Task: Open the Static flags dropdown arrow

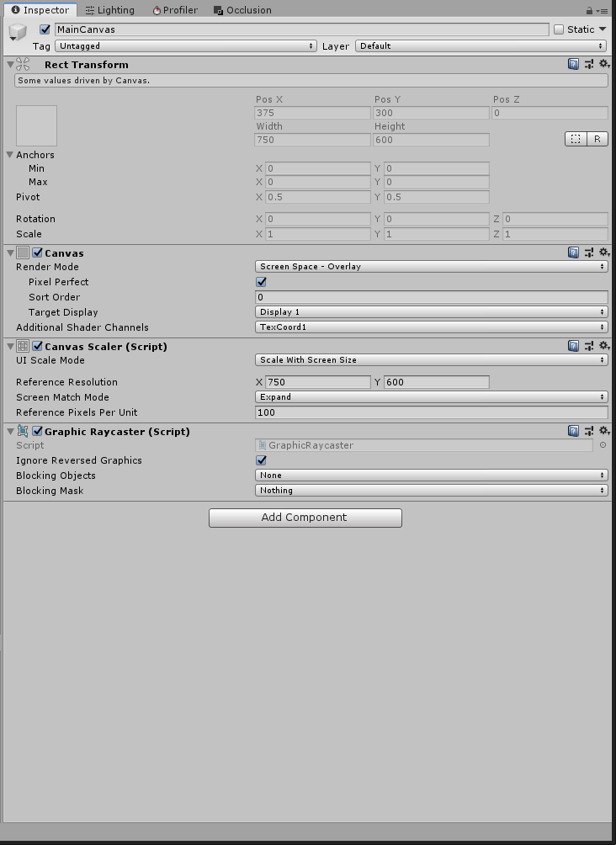Action: point(603,29)
